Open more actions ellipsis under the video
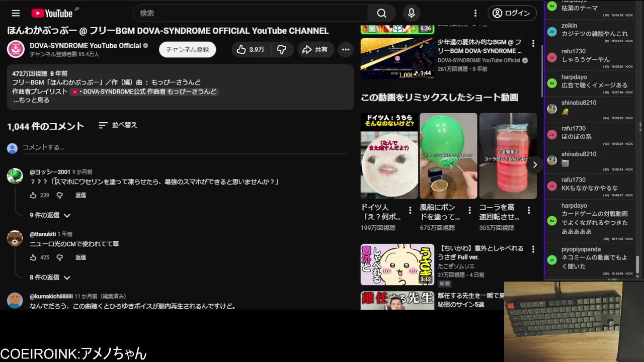 [x=346, y=49]
